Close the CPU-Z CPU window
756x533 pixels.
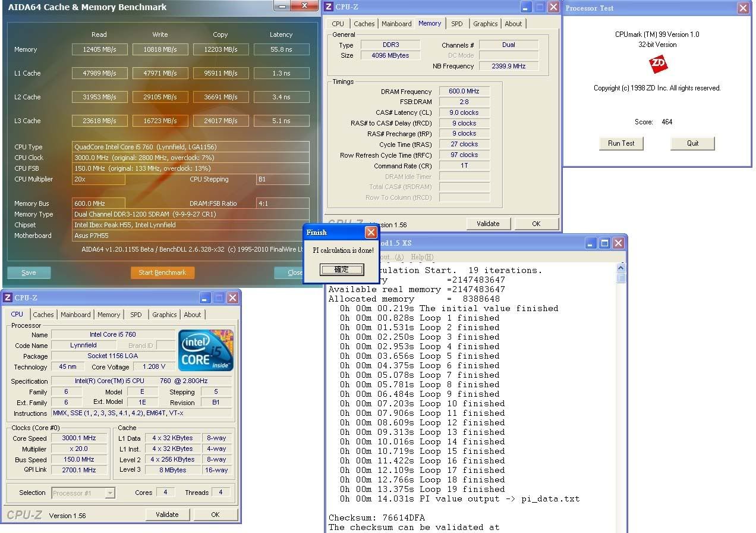(232, 297)
